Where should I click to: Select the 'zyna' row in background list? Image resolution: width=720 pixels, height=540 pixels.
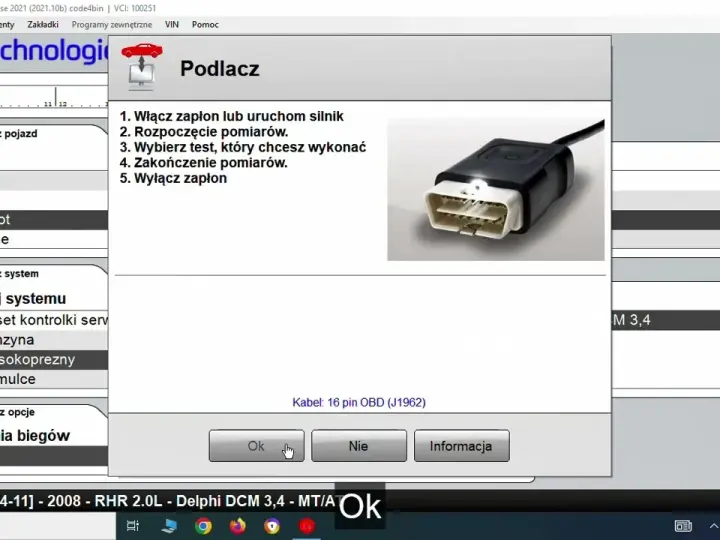(54, 340)
